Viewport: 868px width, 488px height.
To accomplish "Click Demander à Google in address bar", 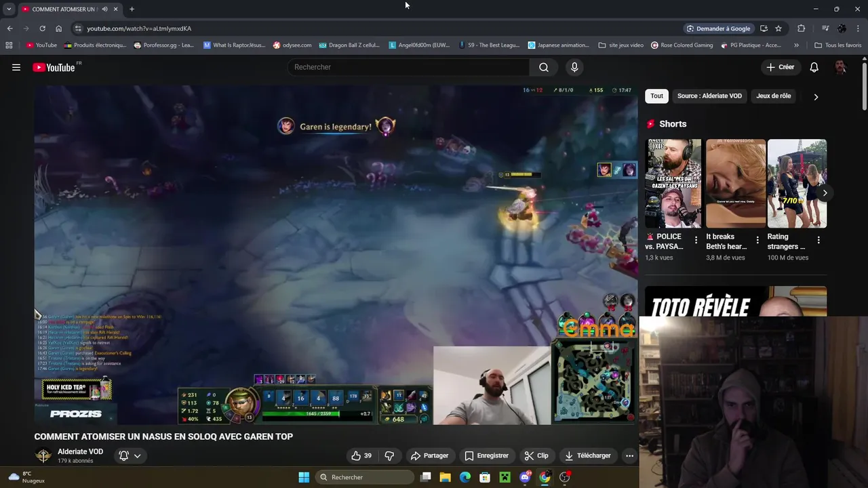I will [x=718, y=28].
